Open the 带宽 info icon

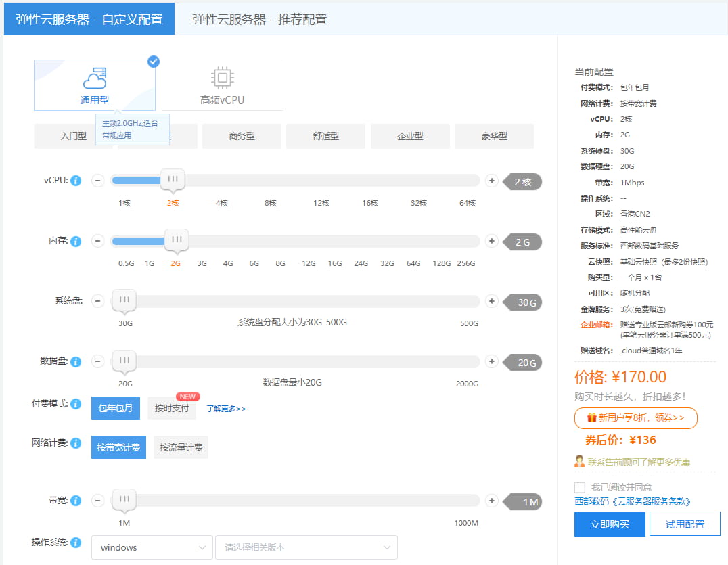(76, 500)
